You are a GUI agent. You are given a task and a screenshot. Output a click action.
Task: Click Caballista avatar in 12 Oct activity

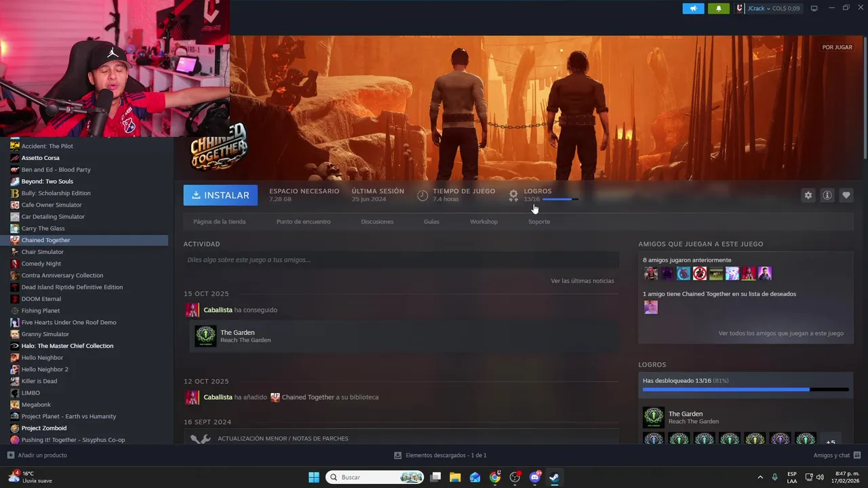click(193, 397)
